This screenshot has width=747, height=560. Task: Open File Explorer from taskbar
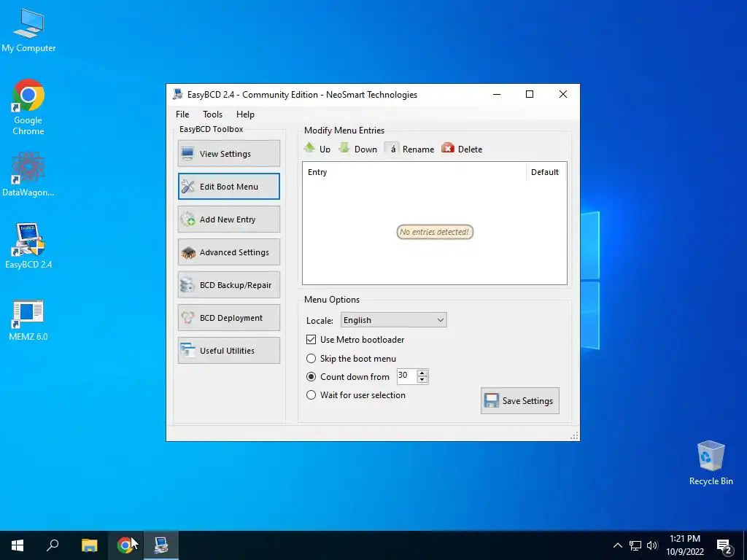[x=89, y=545]
